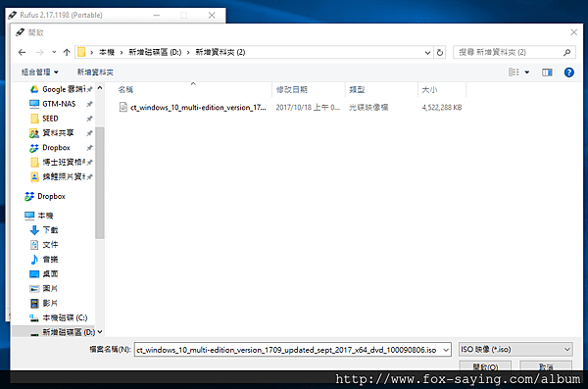Click the Rufus title bar USB icon
The image size is (588, 389).
[x=13, y=15]
